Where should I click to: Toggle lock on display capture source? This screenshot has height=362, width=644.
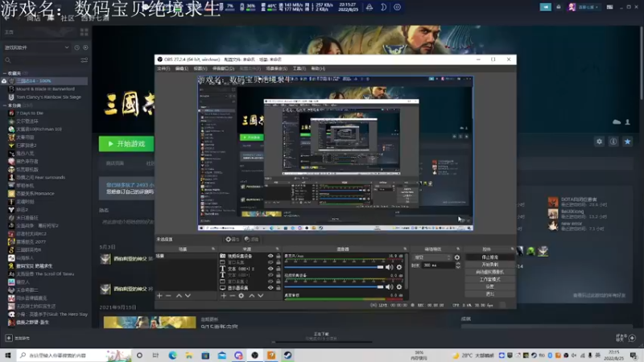coord(279,288)
